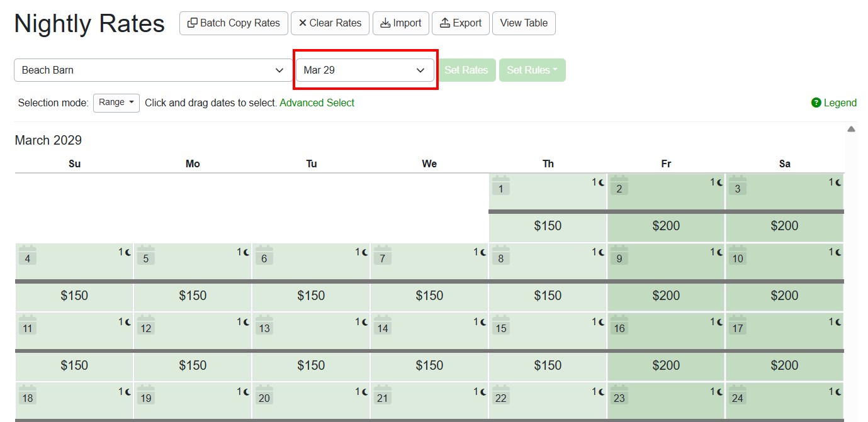Image resolution: width=868 pixels, height=422 pixels.
Task: Click the $200 rate for Saturday March 17
Action: [x=784, y=365]
